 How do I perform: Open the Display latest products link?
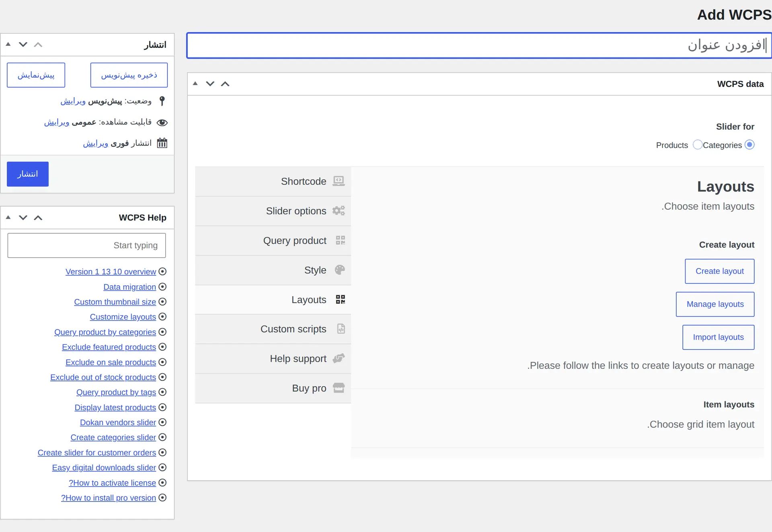pyautogui.click(x=115, y=407)
